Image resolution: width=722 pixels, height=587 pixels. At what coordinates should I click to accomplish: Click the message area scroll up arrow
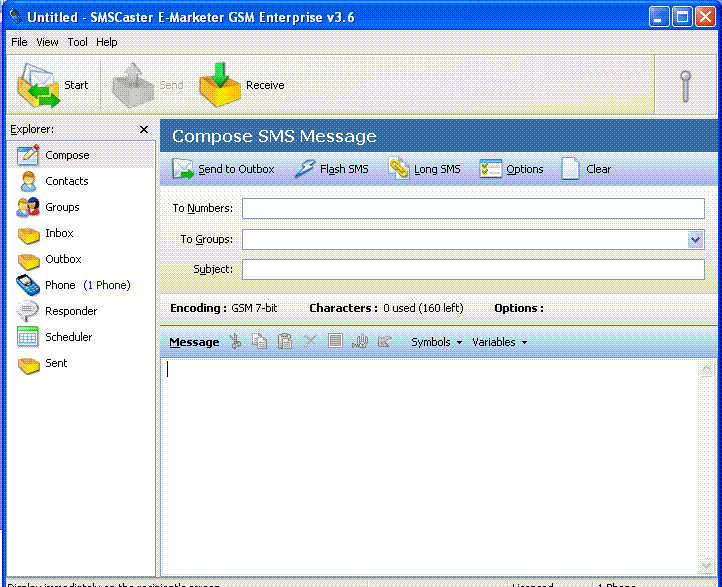(x=706, y=369)
